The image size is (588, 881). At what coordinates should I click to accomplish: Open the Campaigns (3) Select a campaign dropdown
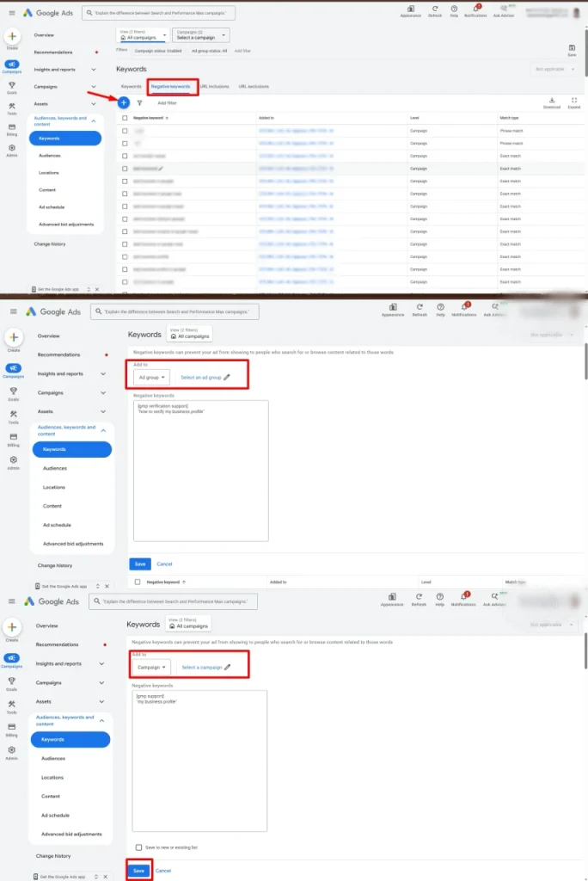[200, 35]
